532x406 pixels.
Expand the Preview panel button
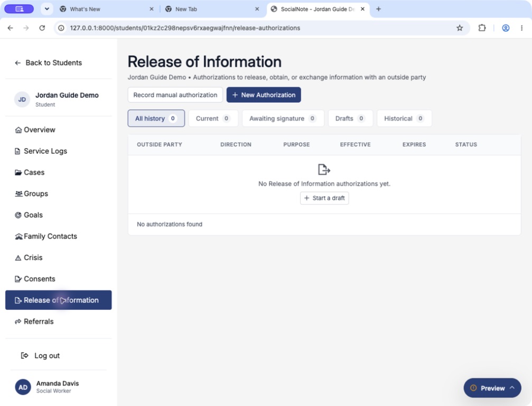pos(492,388)
